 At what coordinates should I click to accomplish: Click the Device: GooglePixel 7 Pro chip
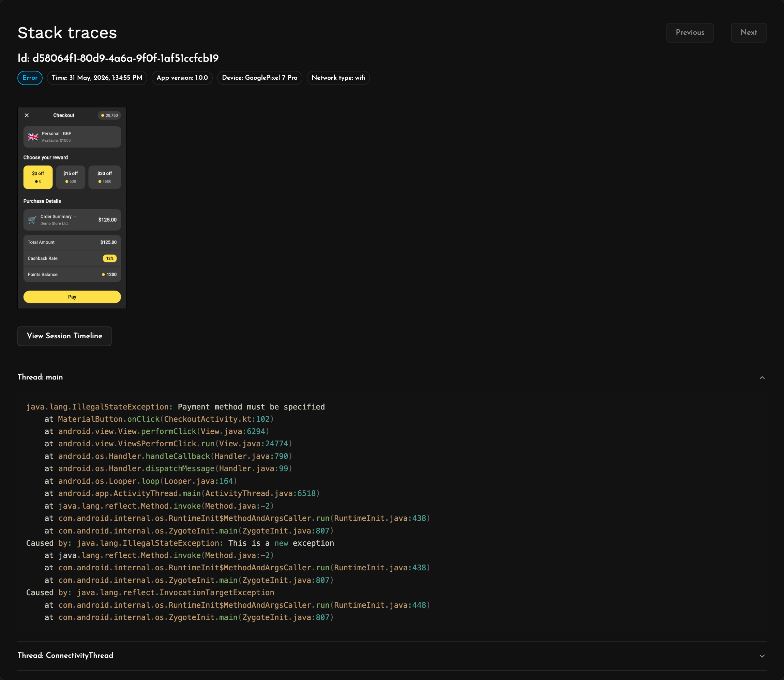[260, 78]
